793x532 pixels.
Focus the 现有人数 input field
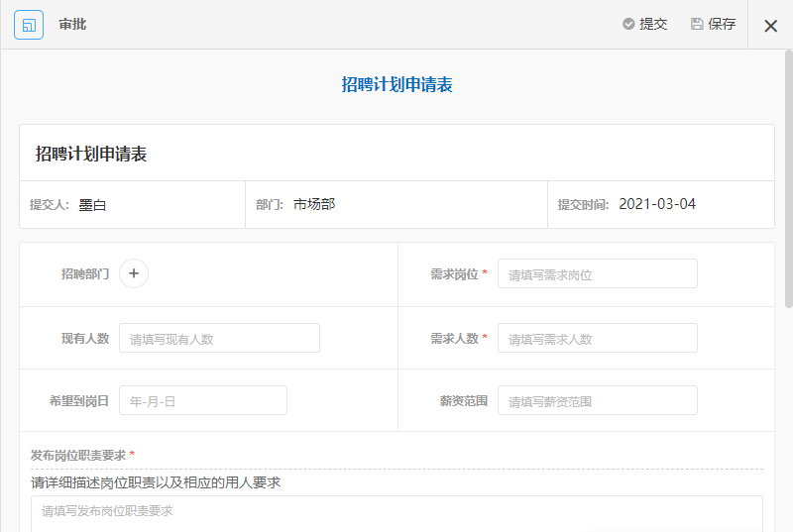pos(219,338)
